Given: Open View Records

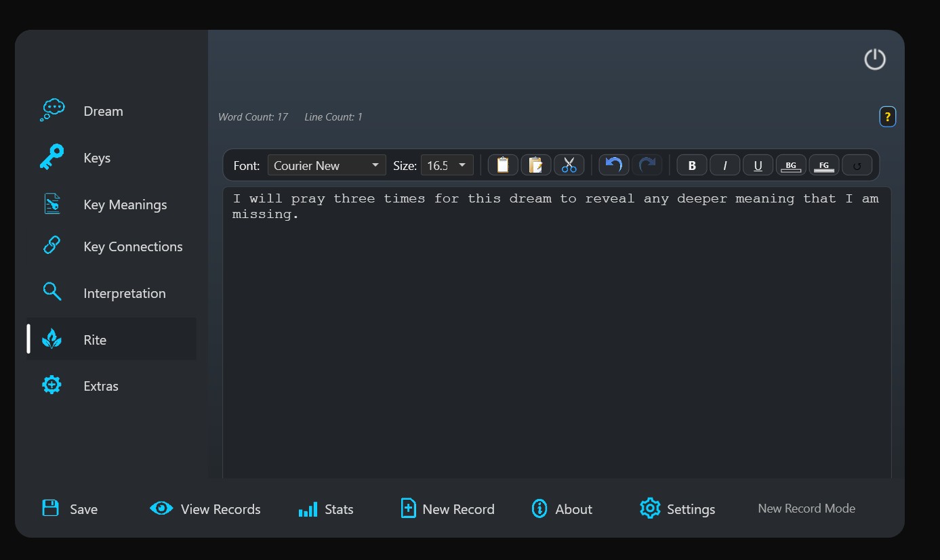Looking at the screenshot, I should coord(205,509).
